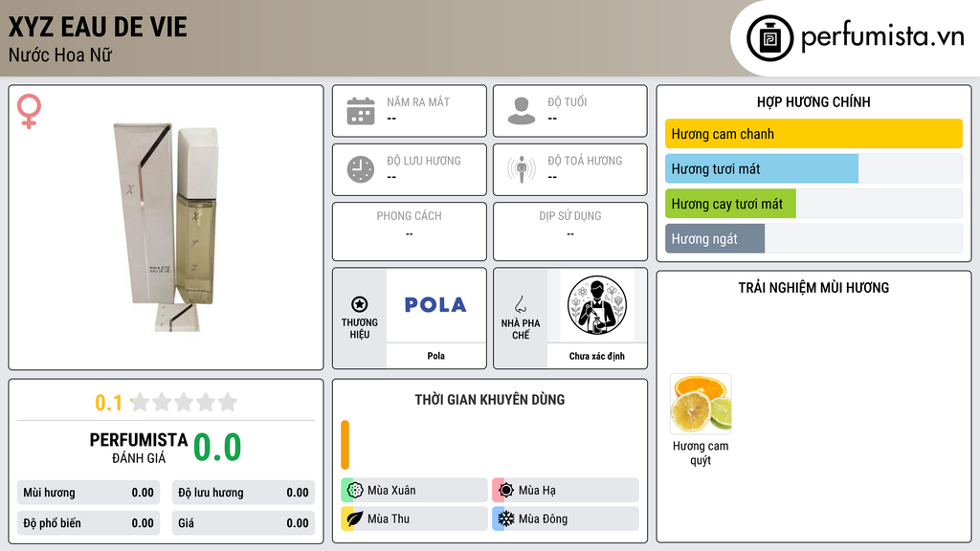Click the XYZ EAU DE VIE title

click(x=98, y=27)
